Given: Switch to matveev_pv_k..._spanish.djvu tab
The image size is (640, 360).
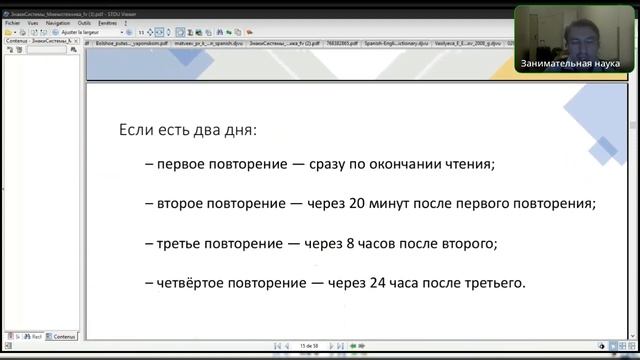Looking at the screenshot, I should click(x=209, y=43).
